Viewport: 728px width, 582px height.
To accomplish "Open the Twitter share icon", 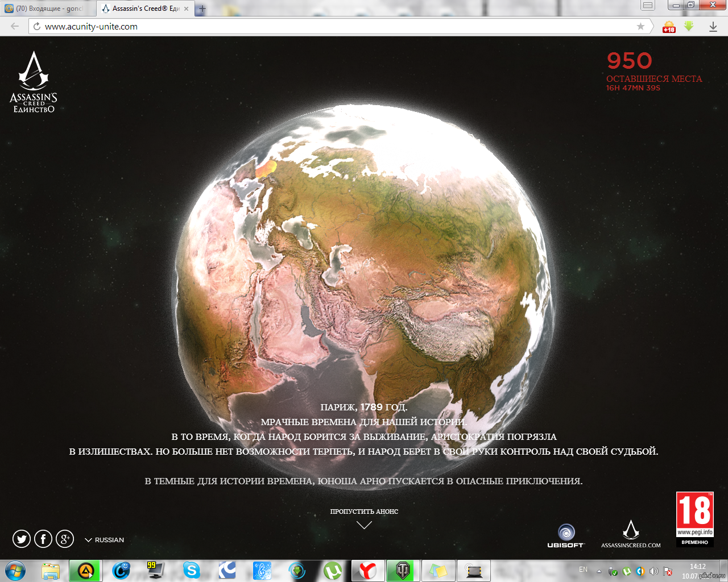I will coord(22,539).
